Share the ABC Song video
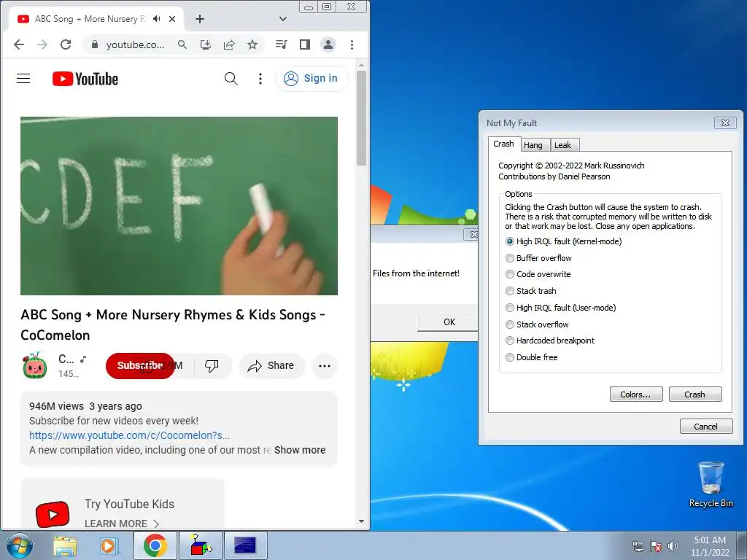Viewport: 747px width, 560px height. [x=271, y=366]
